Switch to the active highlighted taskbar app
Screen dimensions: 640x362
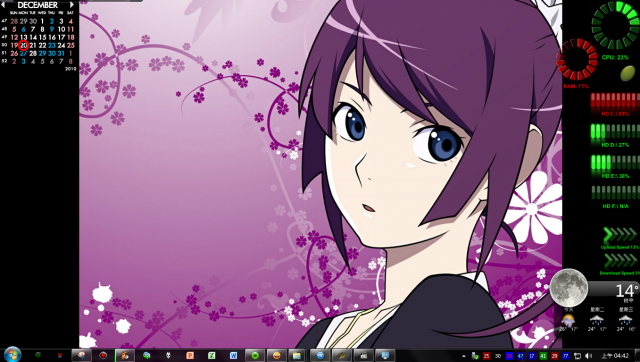(124, 355)
